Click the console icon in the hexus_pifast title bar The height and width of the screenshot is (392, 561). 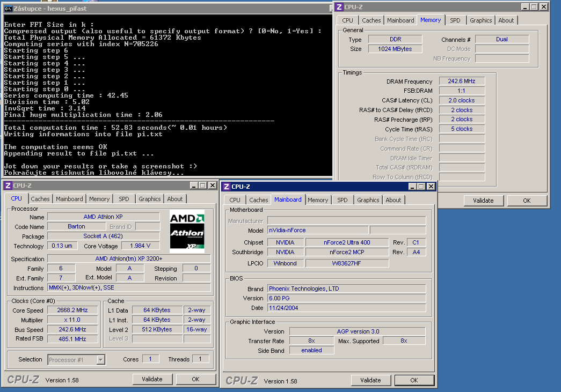point(8,9)
